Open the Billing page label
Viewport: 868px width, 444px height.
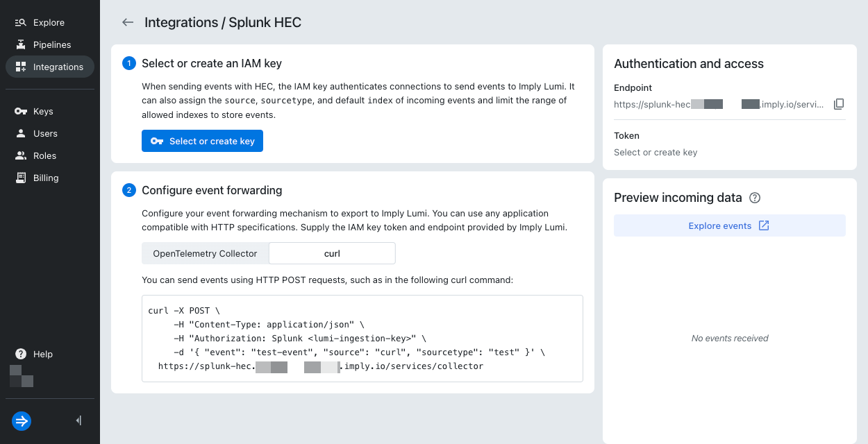46,178
